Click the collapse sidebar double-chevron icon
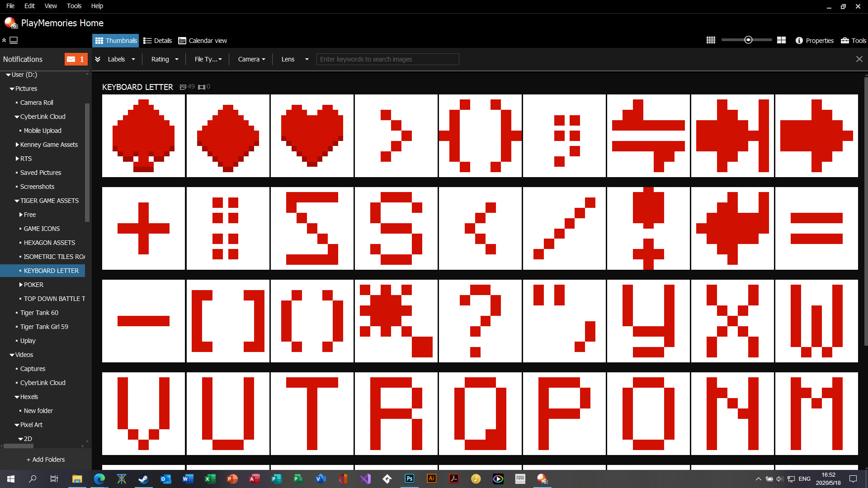This screenshot has height=488, width=868. [x=5, y=40]
